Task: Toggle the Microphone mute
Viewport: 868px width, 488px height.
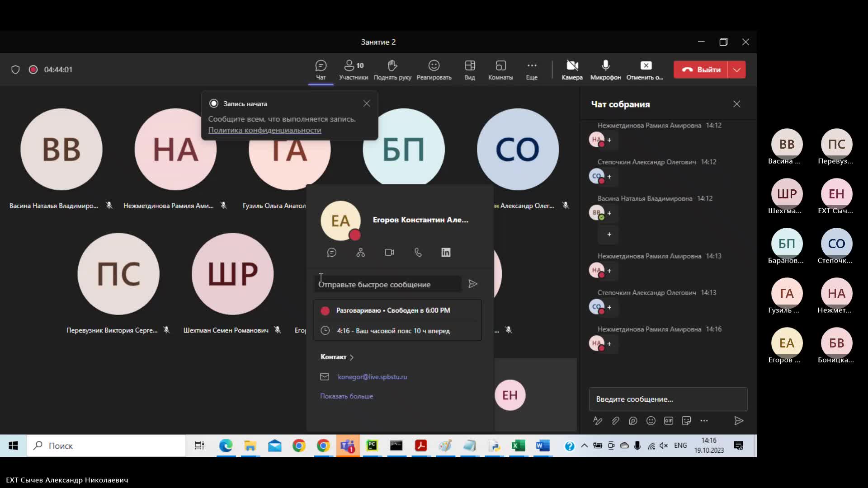Action: click(606, 70)
